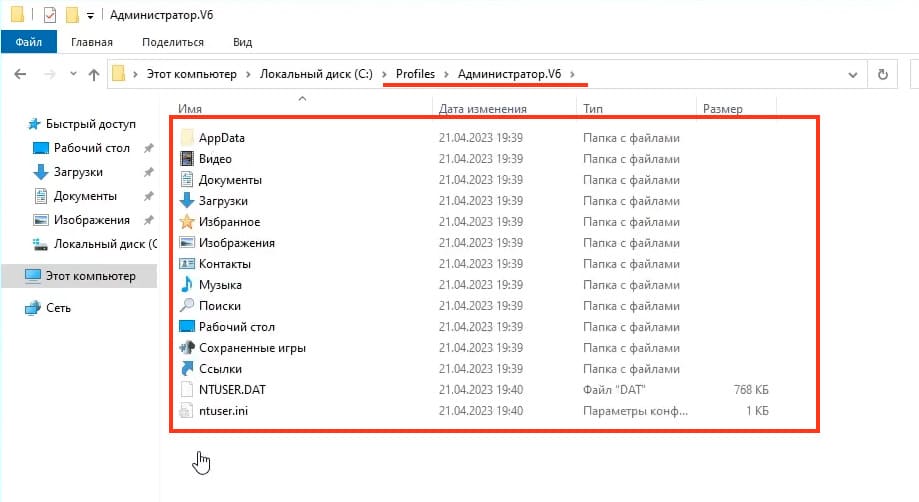Open the AppData folder icon
Image resolution: width=919 pixels, height=502 pixels.
click(187, 138)
